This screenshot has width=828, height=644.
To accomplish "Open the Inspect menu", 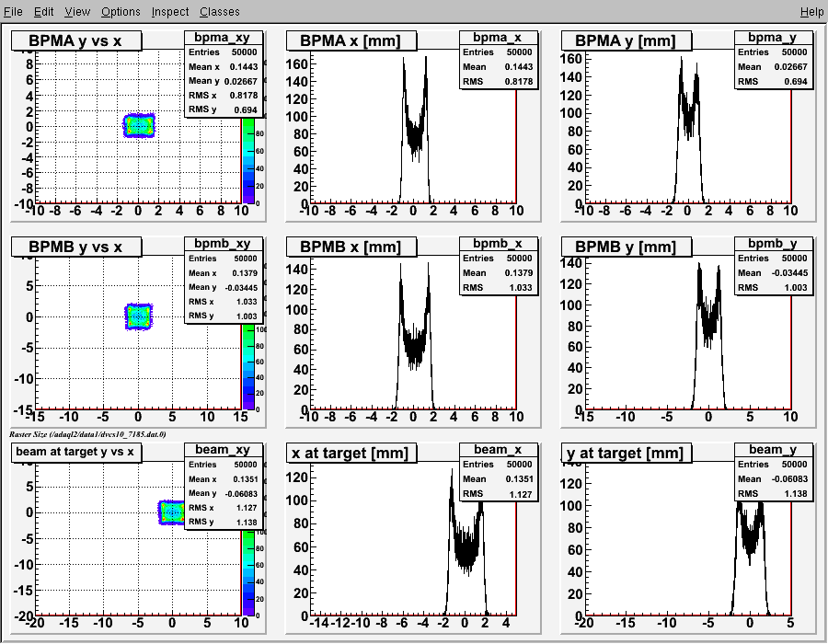I will (x=170, y=12).
